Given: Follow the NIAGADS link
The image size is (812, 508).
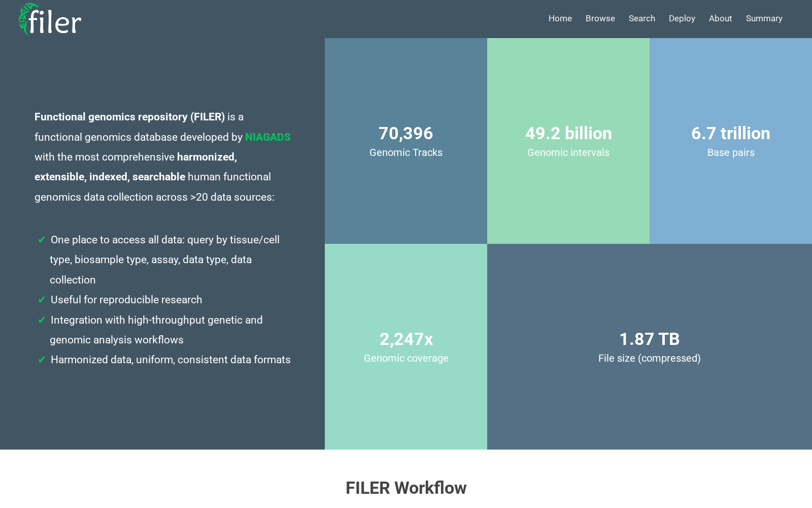Looking at the screenshot, I should click(268, 137).
